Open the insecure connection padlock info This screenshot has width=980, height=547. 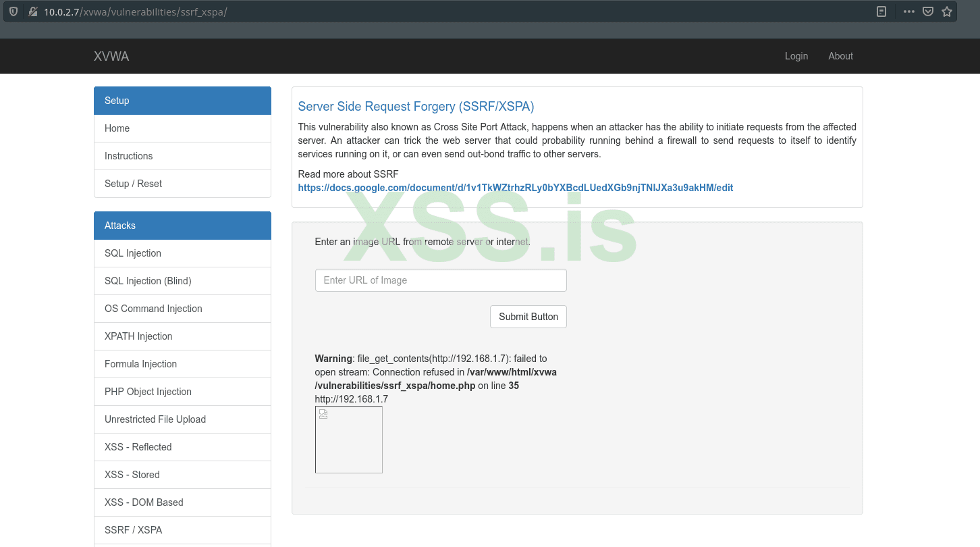click(32, 11)
